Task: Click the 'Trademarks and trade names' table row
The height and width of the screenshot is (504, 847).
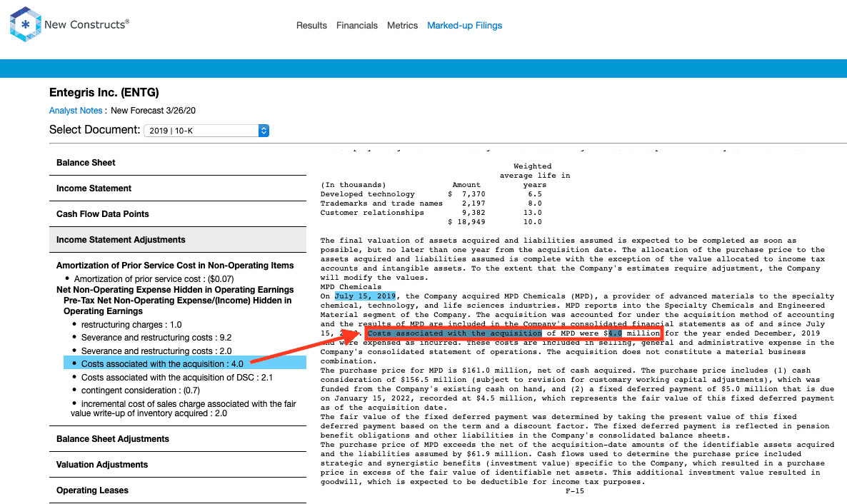Action: click(431, 203)
